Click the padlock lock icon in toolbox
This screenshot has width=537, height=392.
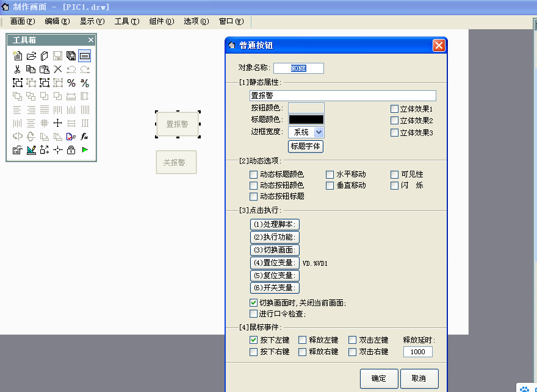pyautogui.click(x=71, y=150)
